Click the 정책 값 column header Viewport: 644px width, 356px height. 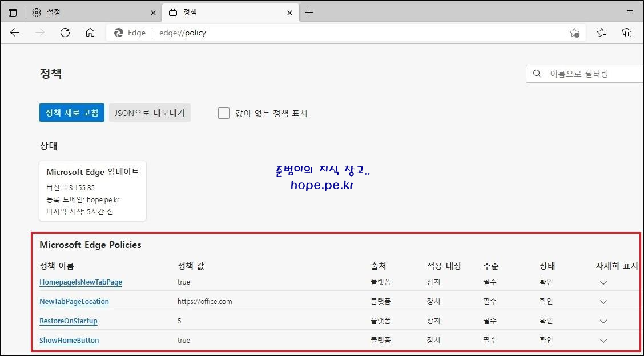(191, 266)
